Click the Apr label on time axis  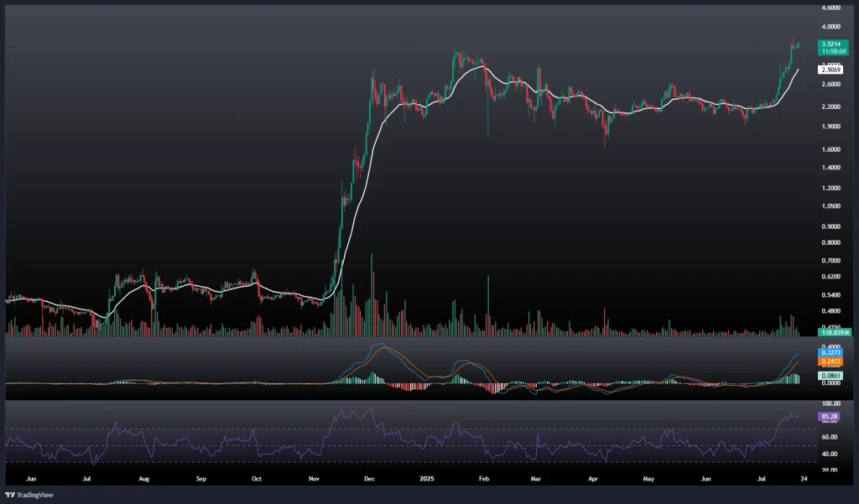(x=593, y=479)
